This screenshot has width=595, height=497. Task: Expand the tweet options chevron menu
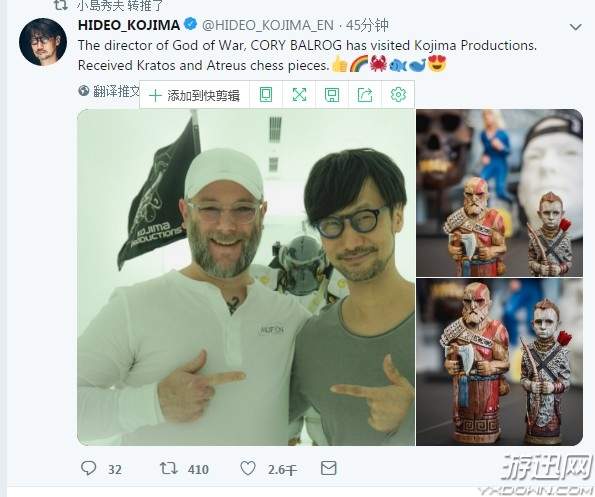point(576,27)
